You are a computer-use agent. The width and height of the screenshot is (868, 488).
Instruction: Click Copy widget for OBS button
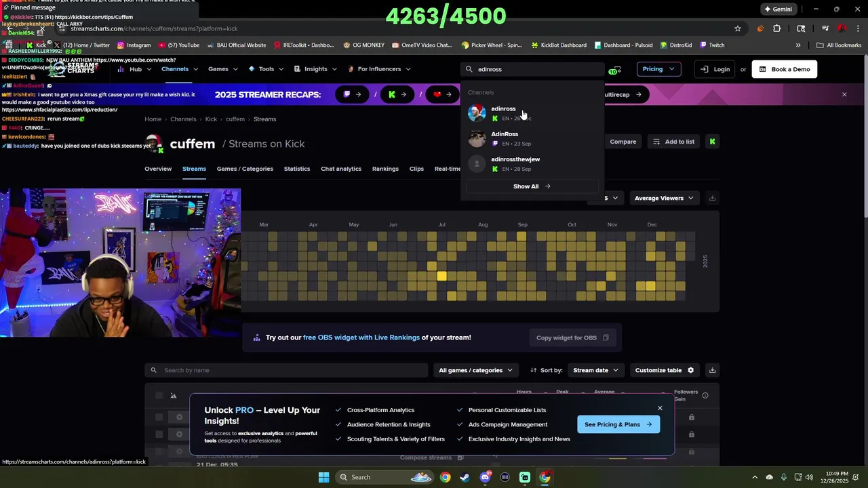572,338
